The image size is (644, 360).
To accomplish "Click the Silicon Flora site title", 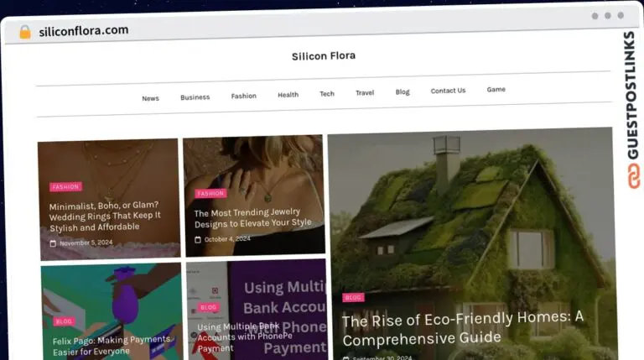I will point(324,56).
